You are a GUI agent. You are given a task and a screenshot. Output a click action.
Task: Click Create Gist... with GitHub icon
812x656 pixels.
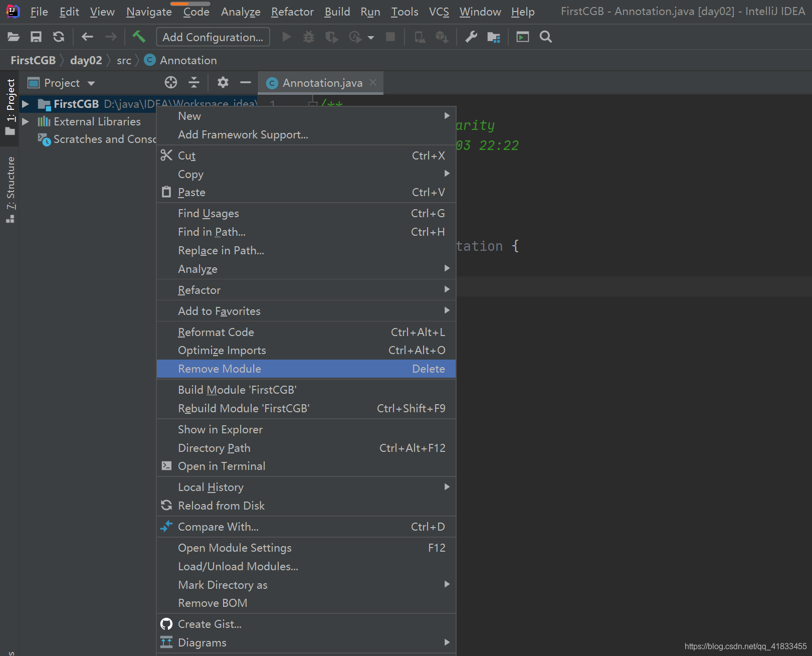point(306,624)
